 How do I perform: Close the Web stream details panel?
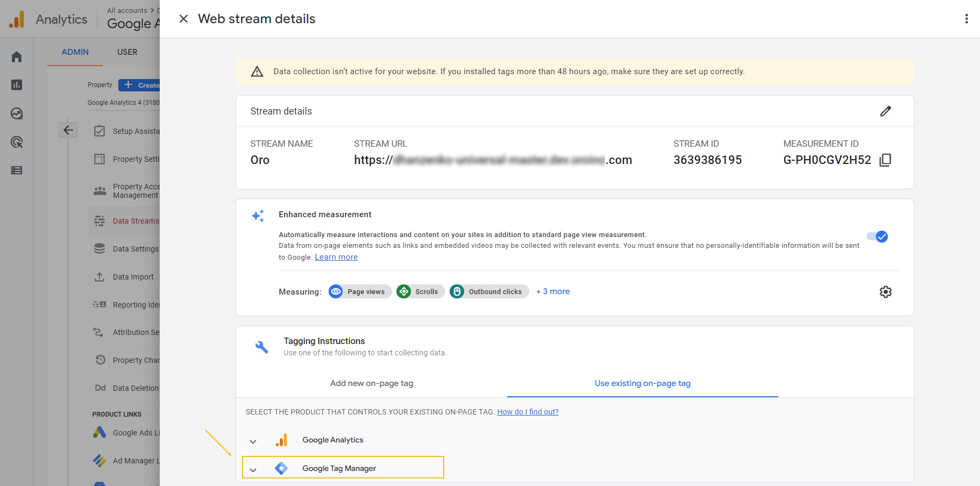[183, 19]
